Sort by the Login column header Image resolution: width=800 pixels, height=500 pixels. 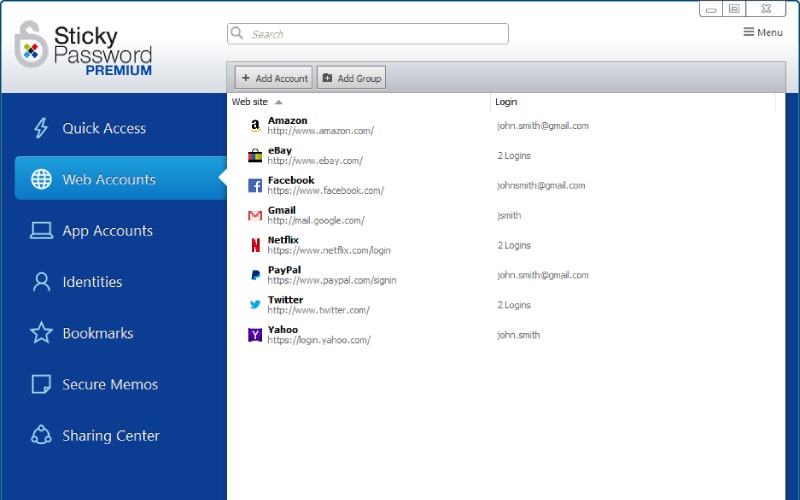(x=506, y=102)
